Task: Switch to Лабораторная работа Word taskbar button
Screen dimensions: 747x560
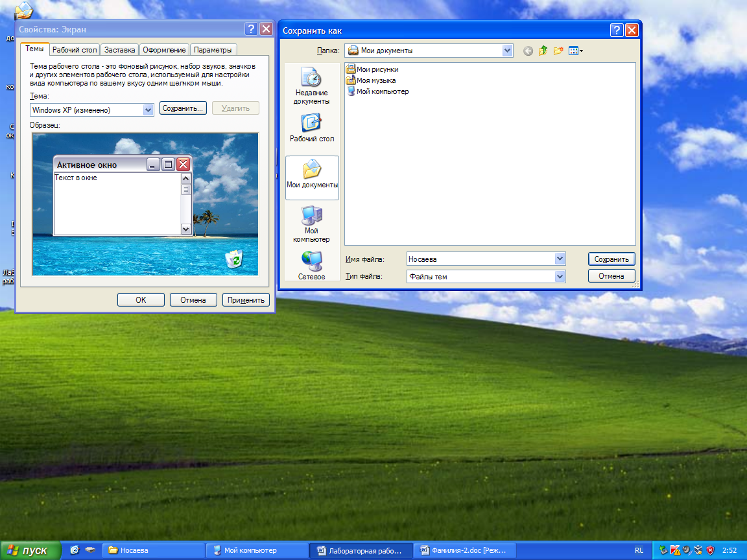Action: pos(361,550)
